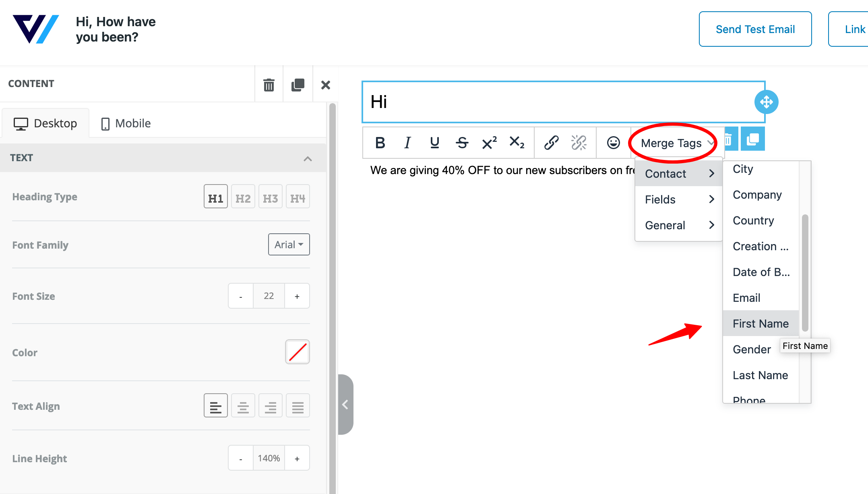Open the emoji picker
The height and width of the screenshot is (494, 868).
pyautogui.click(x=613, y=143)
